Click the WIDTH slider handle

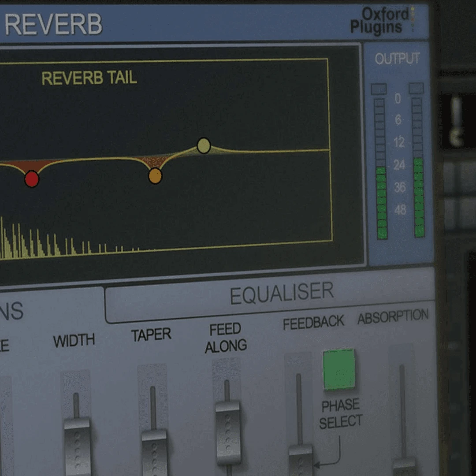77,447
